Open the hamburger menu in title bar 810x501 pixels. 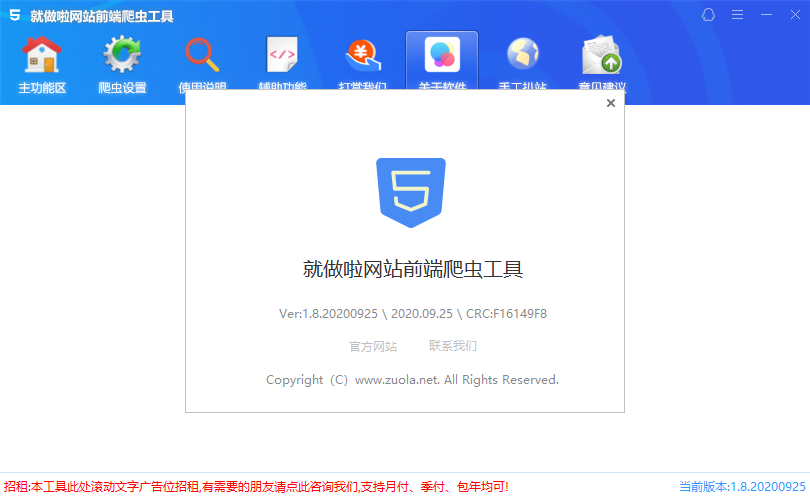(738, 15)
